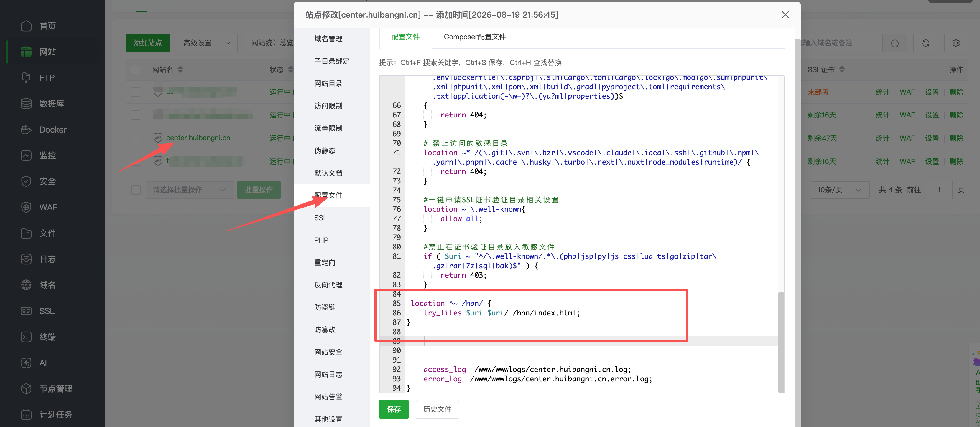
Task: Click the WAF shield icon beside center.huibangni.cn
Action: 158,138
